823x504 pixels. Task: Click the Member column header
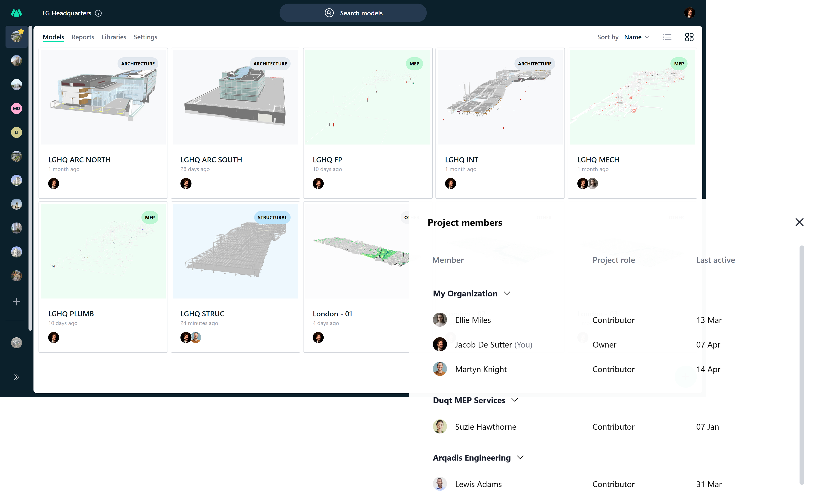(x=448, y=260)
